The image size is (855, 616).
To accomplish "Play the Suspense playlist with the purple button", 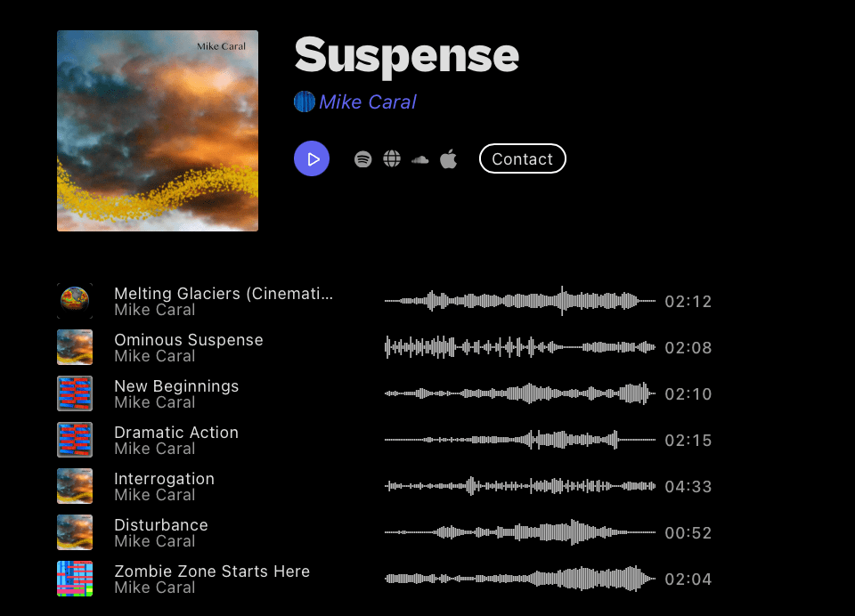I will point(312,158).
